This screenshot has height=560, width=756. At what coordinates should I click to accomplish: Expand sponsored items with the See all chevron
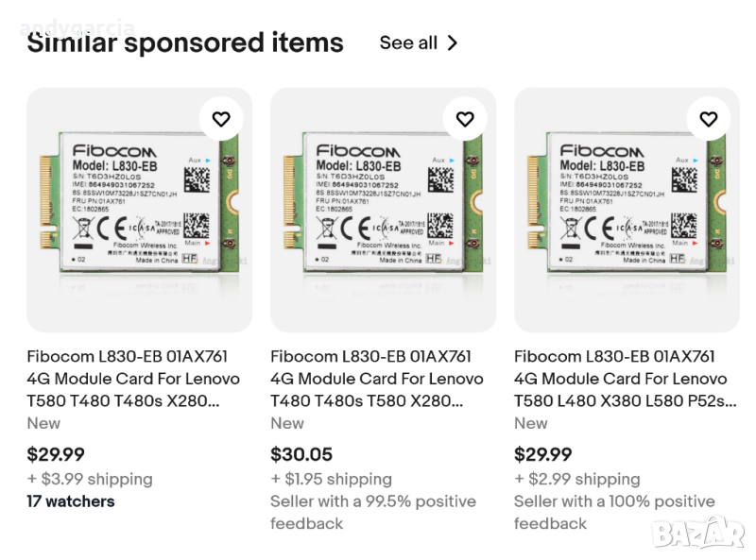tap(453, 43)
